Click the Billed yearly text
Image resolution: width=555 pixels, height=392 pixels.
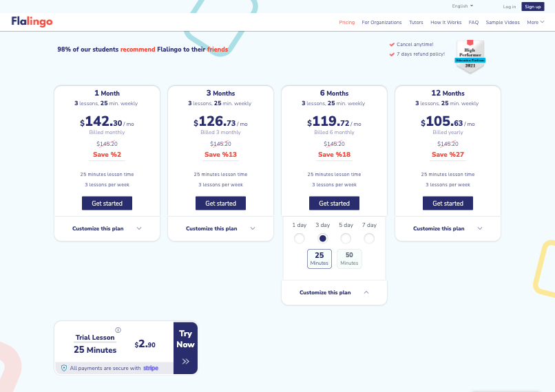[448, 132]
